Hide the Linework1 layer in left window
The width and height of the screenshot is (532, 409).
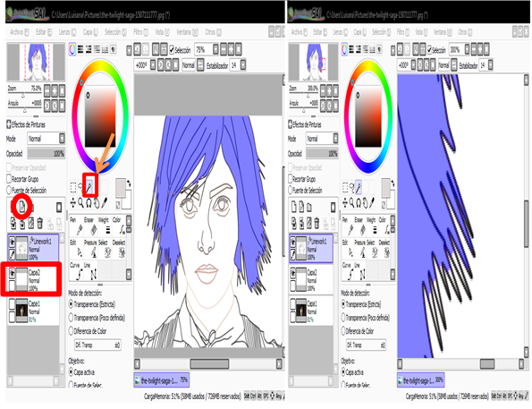12,242
